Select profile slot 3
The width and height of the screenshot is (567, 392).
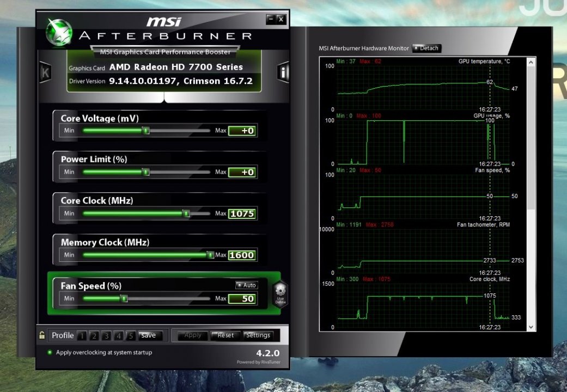pyautogui.click(x=106, y=335)
